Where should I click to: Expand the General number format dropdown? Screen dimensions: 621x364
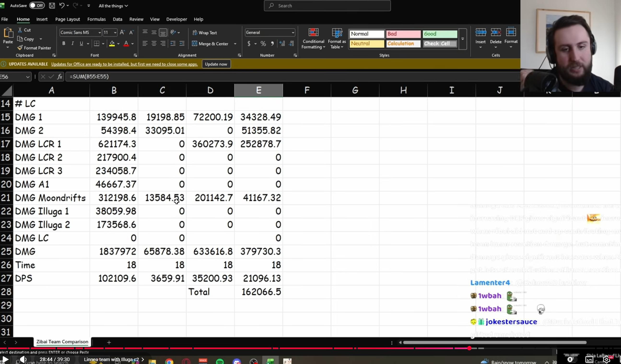click(x=293, y=33)
